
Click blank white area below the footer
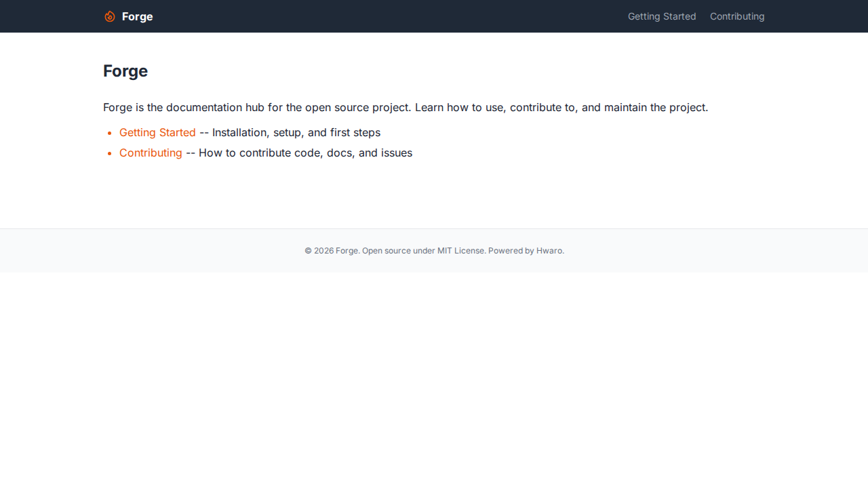click(434, 380)
